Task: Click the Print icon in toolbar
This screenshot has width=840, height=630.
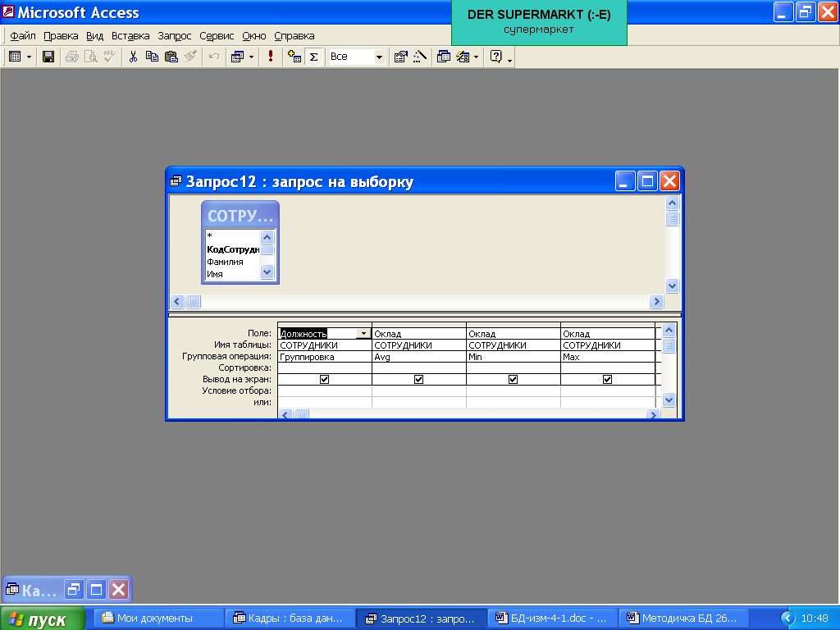Action: pos(72,57)
